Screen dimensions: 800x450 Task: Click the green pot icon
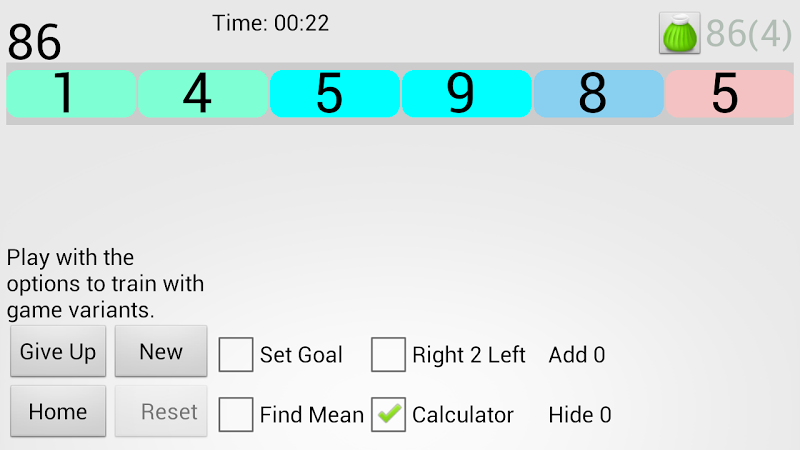(x=679, y=34)
